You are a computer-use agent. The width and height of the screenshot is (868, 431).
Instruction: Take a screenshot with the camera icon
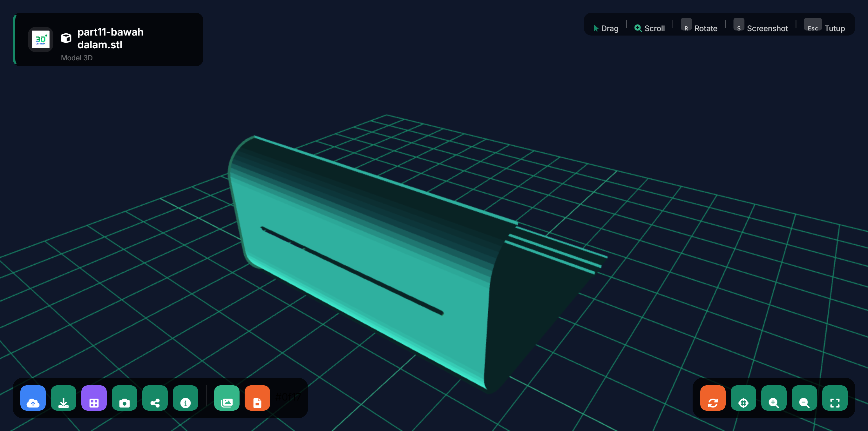[124, 398]
